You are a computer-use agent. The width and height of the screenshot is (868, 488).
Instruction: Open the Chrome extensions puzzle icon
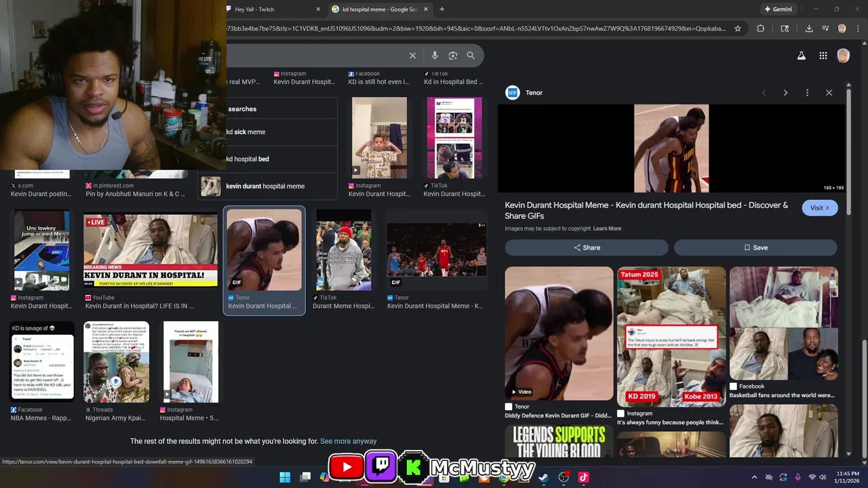760,28
